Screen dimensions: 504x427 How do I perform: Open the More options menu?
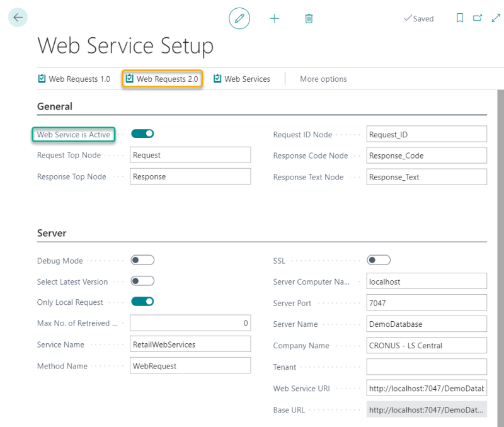pos(323,79)
